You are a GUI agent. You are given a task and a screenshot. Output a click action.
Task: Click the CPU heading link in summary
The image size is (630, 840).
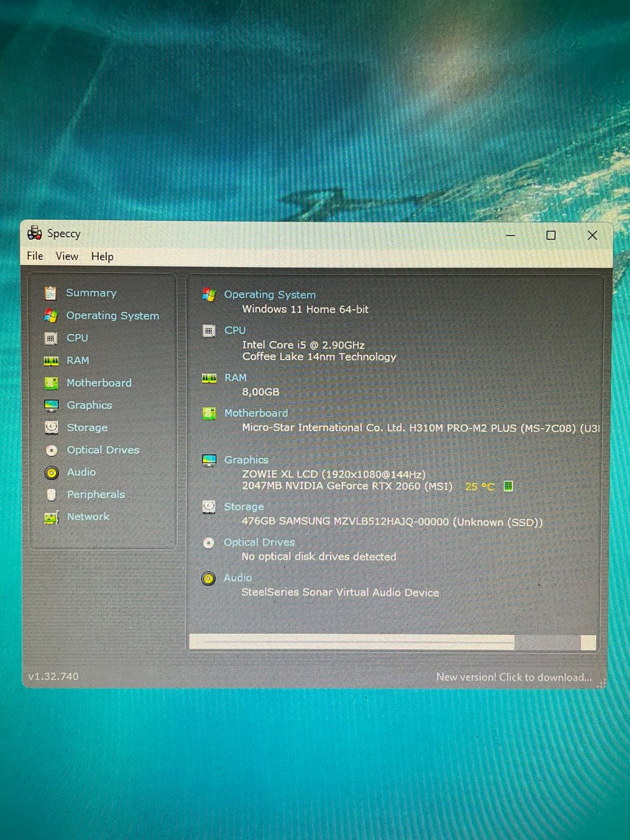(x=235, y=330)
